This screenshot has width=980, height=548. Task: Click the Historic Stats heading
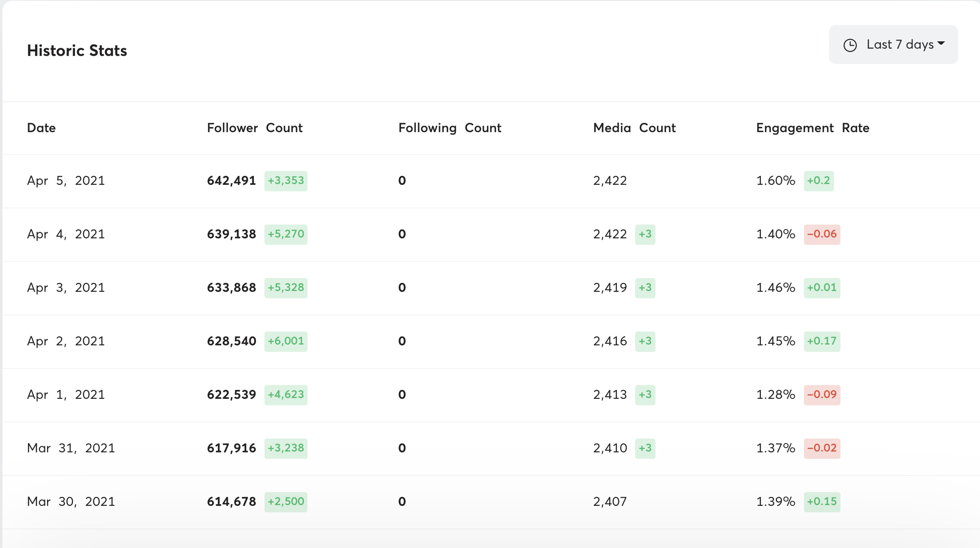click(77, 51)
